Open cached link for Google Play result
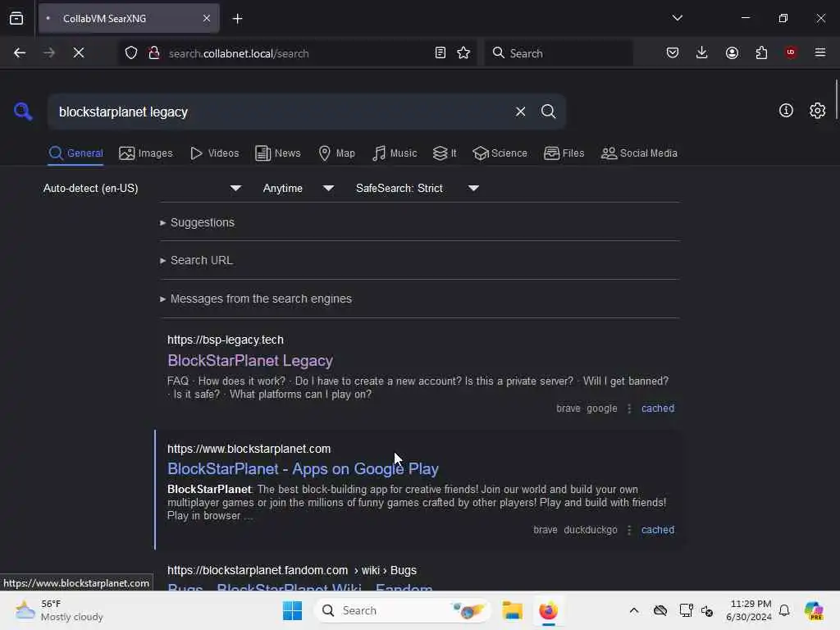Screen dimensions: 840x630 pyautogui.click(x=658, y=530)
